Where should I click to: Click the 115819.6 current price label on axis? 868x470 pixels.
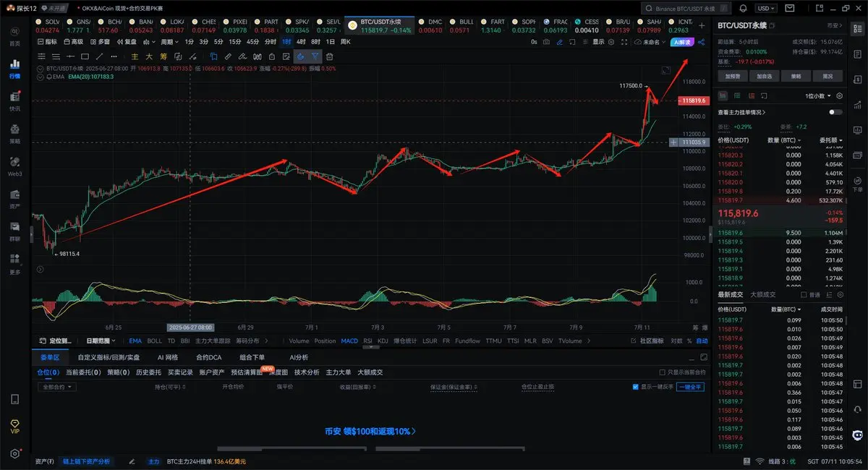(694, 101)
